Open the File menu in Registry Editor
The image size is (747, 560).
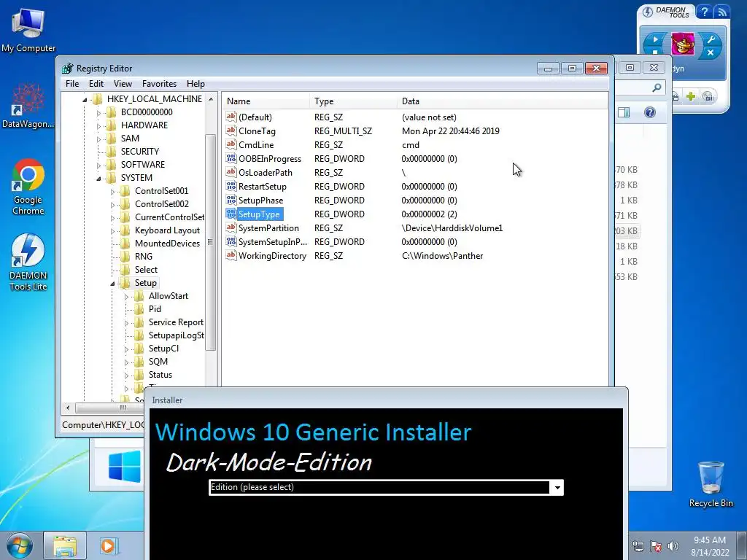pos(72,83)
